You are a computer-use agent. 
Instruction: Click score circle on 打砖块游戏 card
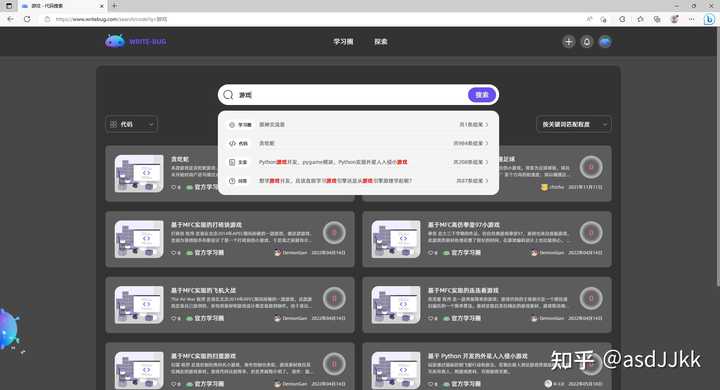point(334,233)
